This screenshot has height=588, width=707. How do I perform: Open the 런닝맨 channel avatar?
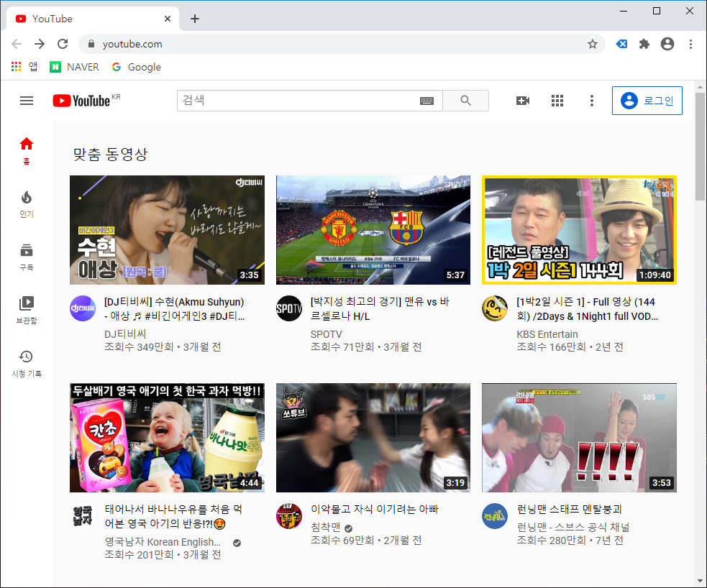(x=495, y=516)
